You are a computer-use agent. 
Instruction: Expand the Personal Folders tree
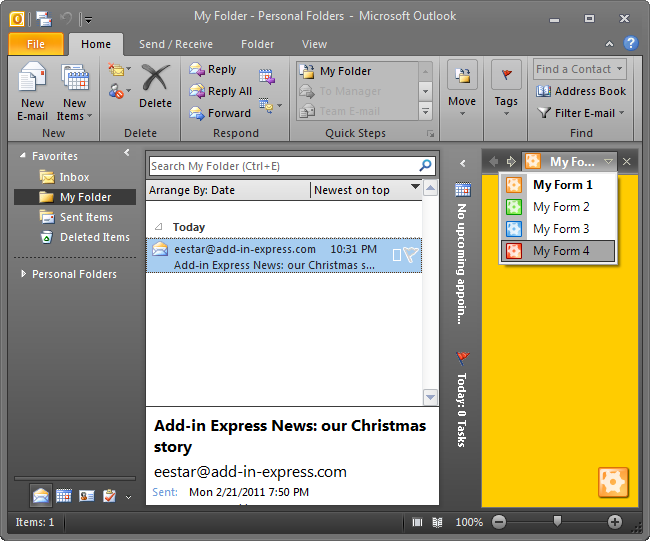click(23, 274)
